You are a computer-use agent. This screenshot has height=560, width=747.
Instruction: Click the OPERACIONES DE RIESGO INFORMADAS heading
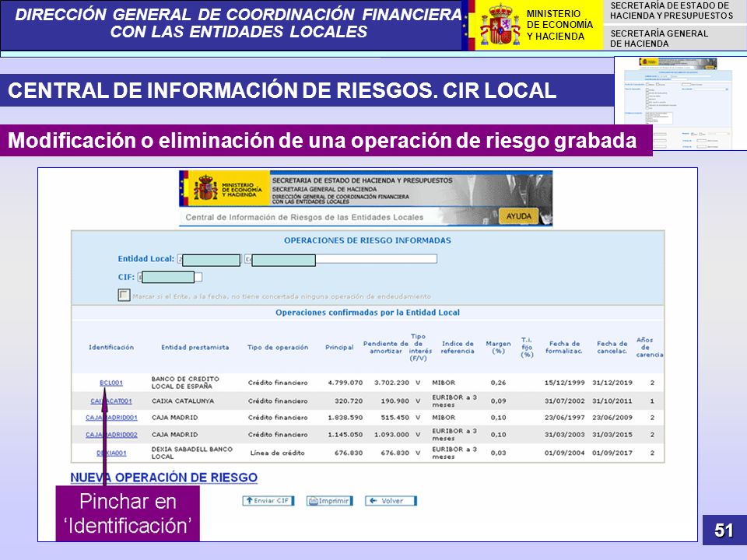(367, 240)
